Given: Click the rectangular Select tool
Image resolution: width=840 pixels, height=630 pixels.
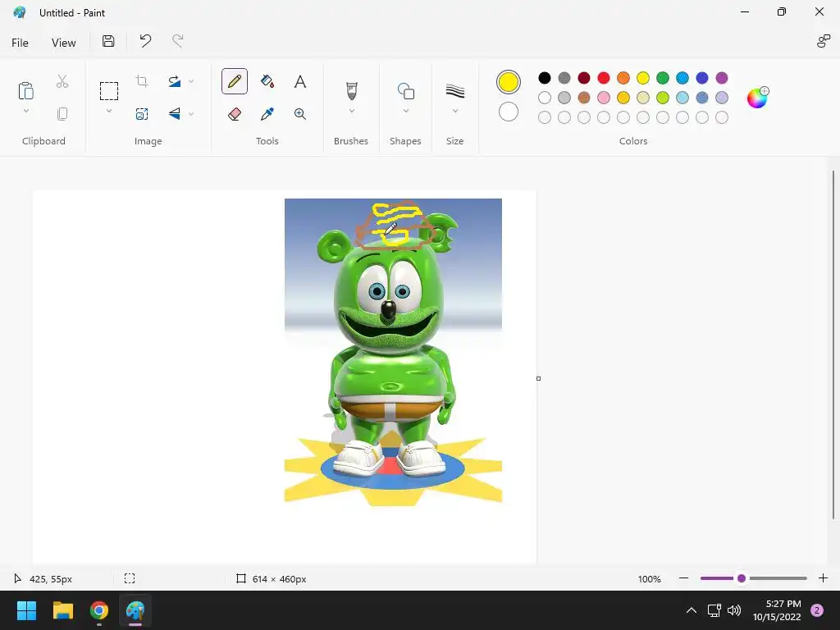Looking at the screenshot, I should (x=109, y=91).
